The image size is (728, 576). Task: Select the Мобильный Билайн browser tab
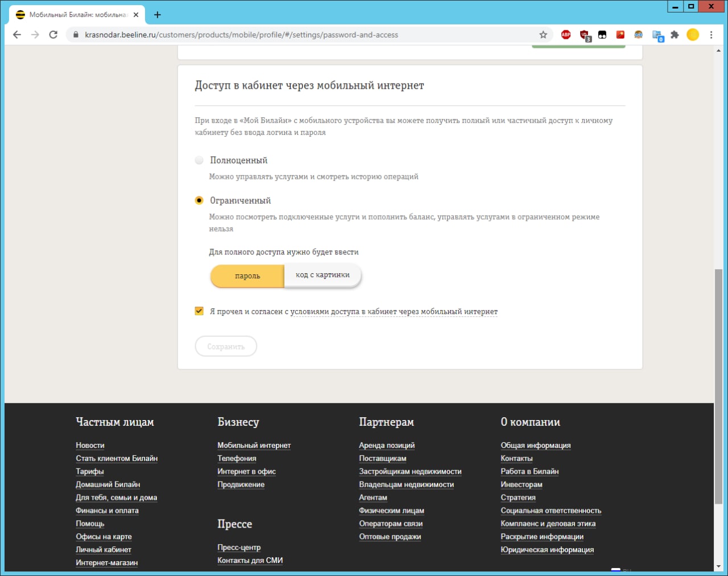pyautogui.click(x=77, y=15)
